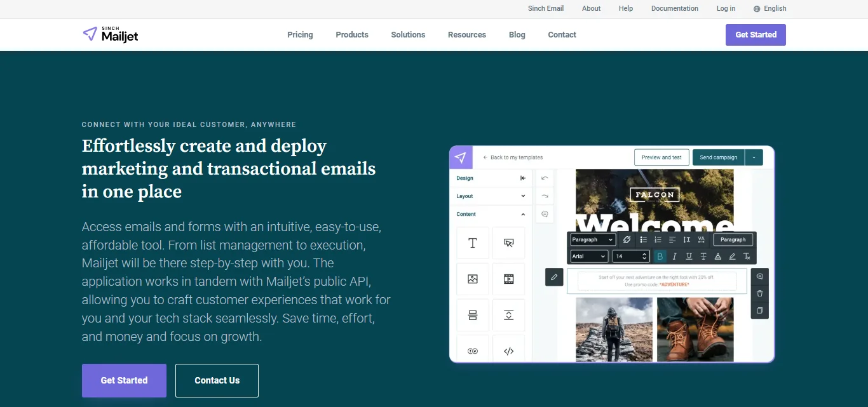This screenshot has height=407, width=868.
Task: Select the Divider content block
Action: pyautogui.click(x=473, y=315)
